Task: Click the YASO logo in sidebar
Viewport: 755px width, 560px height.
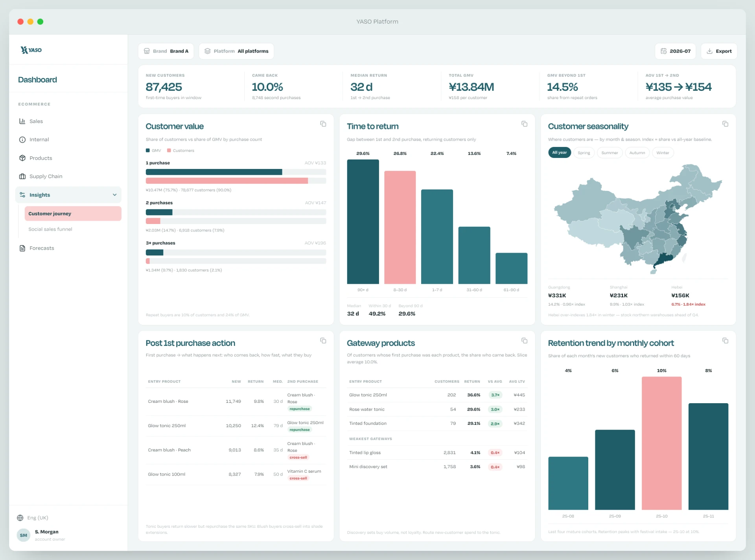Action: (31, 50)
